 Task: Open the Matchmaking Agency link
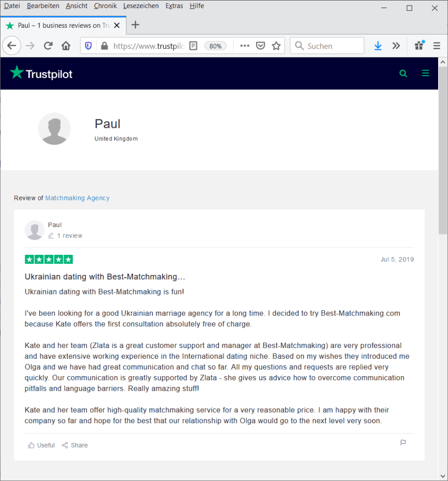click(77, 198)
